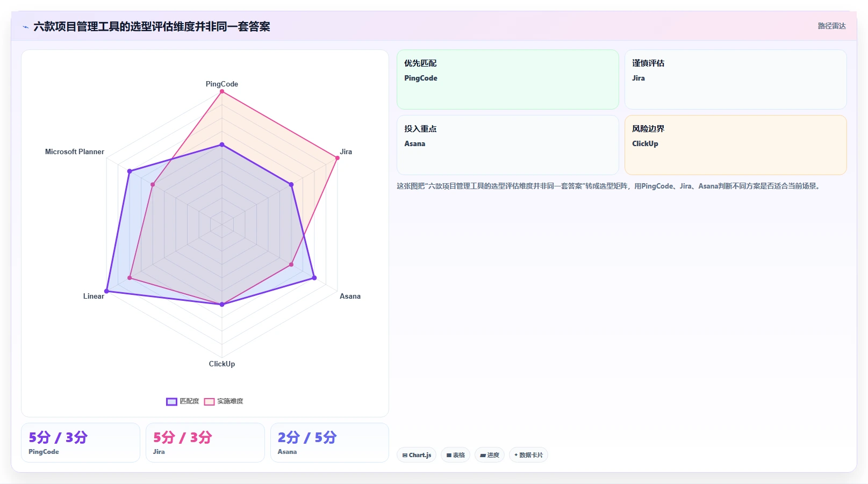
Task: Click the data point on ClickUp axis
Action: coord(222,305)
